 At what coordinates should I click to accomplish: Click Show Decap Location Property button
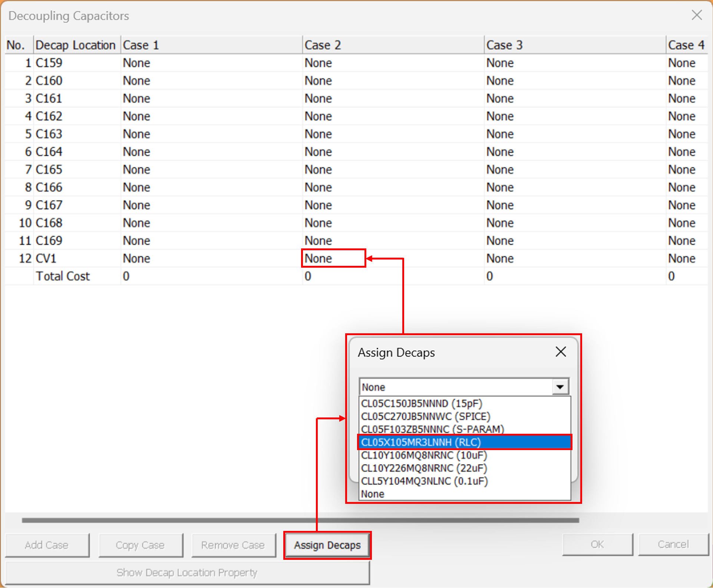tap(187, 573)
